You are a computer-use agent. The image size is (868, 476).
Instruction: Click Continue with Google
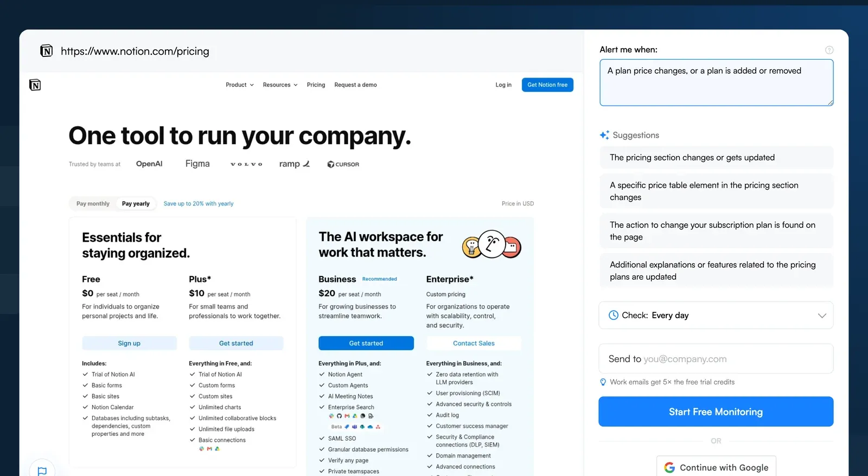[716, 466]
